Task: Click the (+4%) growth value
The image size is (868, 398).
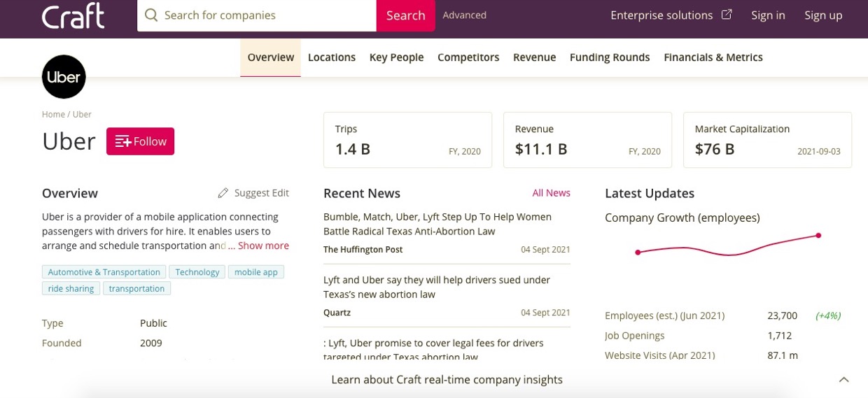Action: pos(828,316)
